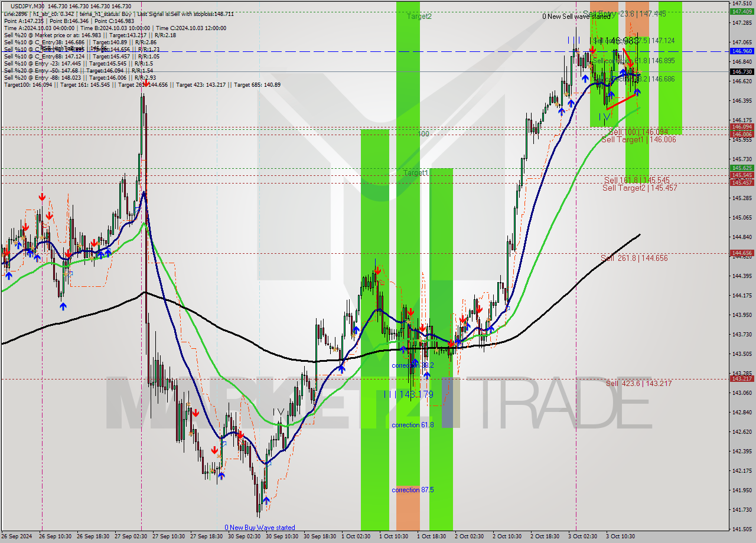Click the 145.065 price axis label
Viewport: 756px width, 543px height.
coord(742,218)
